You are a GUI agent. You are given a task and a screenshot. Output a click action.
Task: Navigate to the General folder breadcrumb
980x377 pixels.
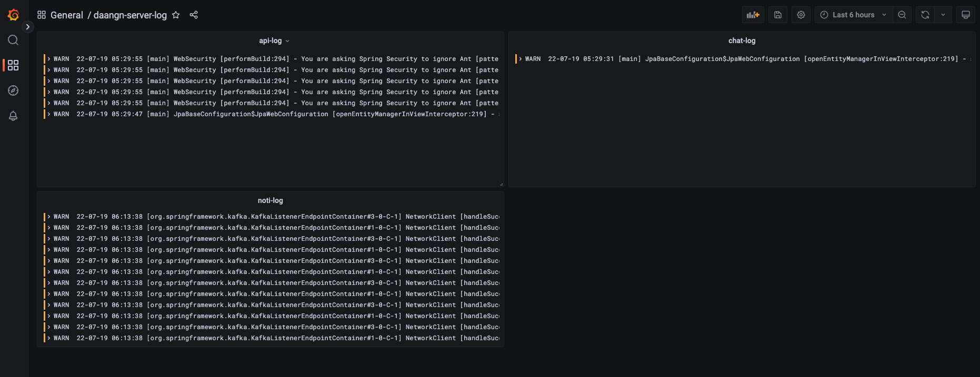coord(67,15)
